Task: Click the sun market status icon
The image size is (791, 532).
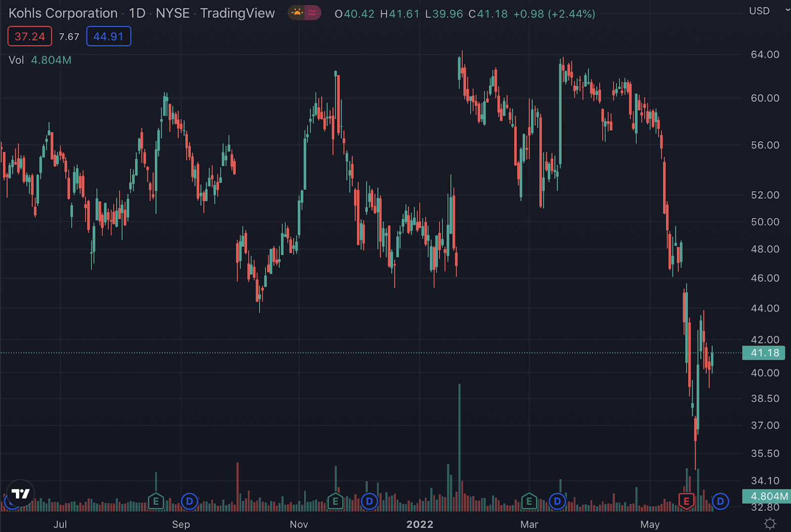Action: point(297,13)
